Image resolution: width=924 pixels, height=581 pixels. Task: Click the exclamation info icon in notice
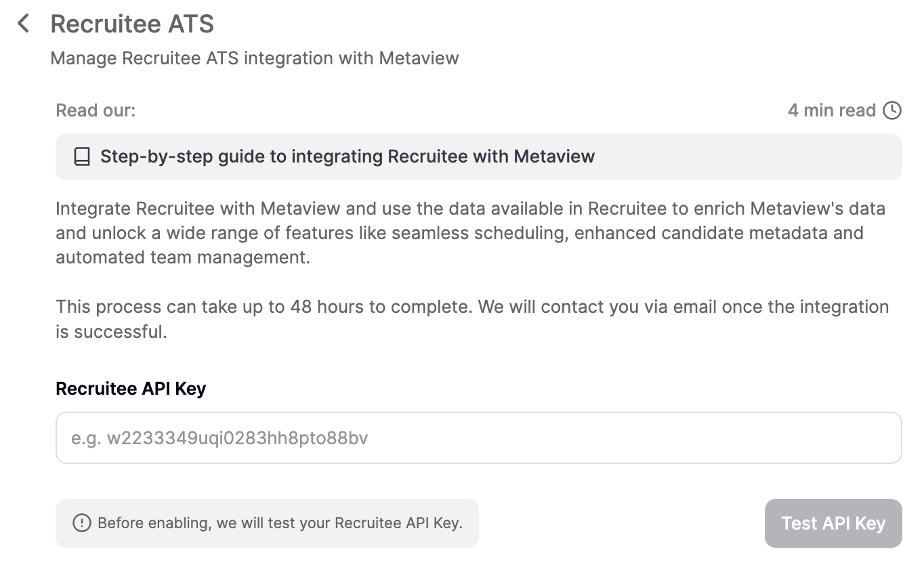click(x=81, y=523)
